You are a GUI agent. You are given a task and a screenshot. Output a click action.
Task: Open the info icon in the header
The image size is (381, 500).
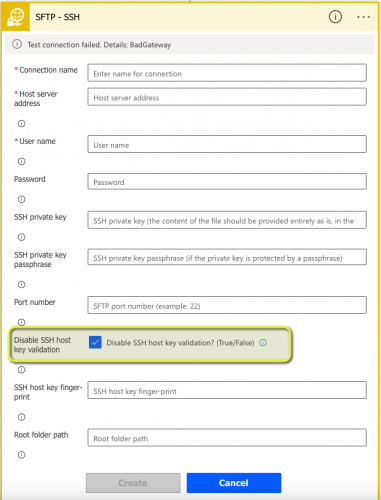(x=335, y=17)
